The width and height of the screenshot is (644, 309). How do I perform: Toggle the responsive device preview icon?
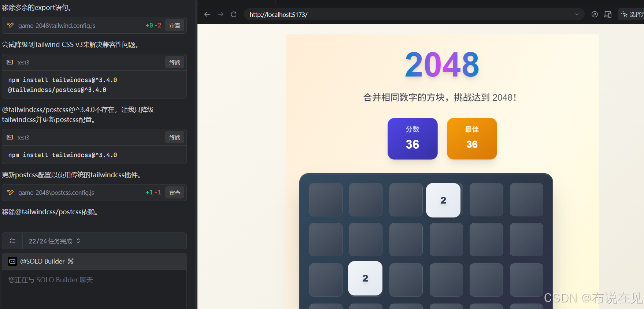click(x=608, y=14)
